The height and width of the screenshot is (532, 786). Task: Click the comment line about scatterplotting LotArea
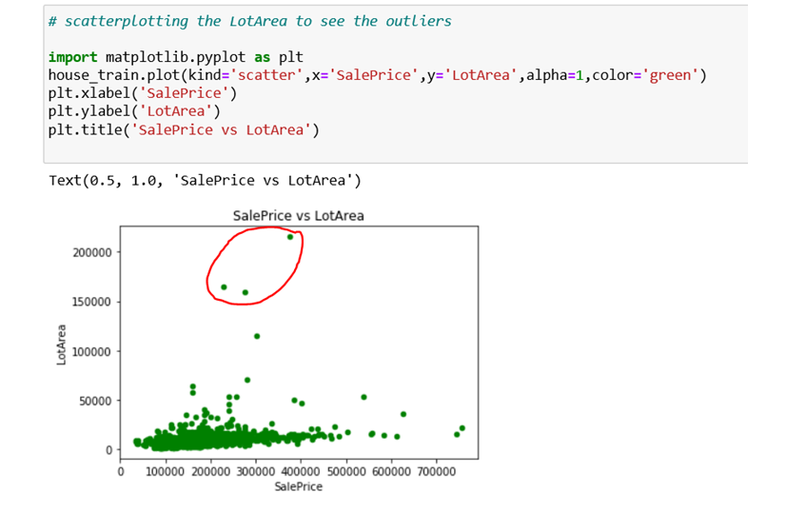pos(249,21)
